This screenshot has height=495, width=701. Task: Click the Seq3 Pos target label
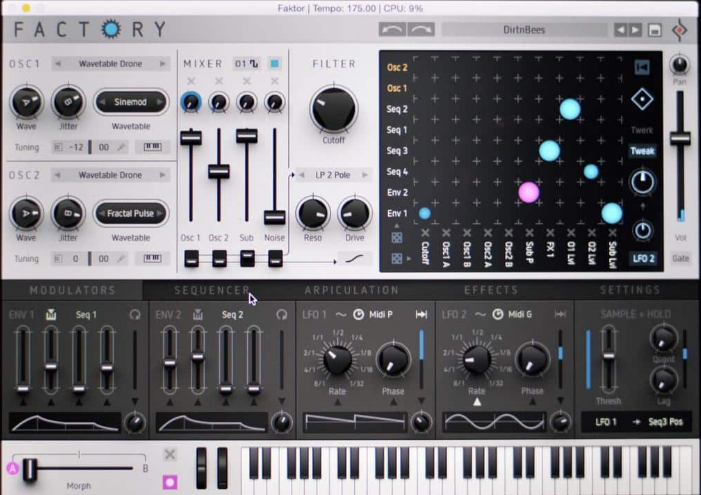tap(665, 422)
